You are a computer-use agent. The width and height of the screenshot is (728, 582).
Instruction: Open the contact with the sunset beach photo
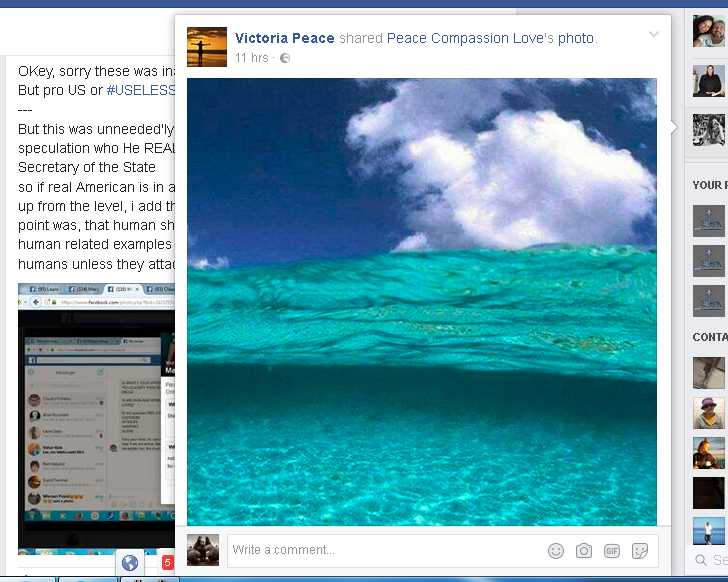click(708, 453)
